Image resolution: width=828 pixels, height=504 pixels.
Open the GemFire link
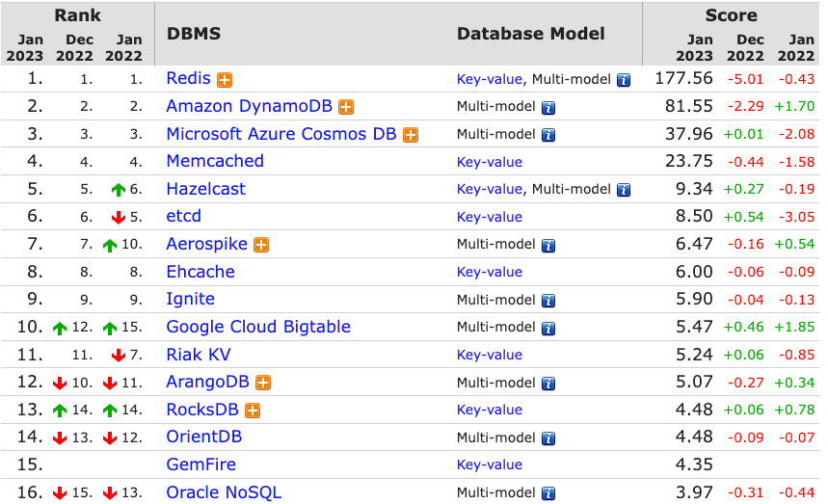click(x=201, y=464)
